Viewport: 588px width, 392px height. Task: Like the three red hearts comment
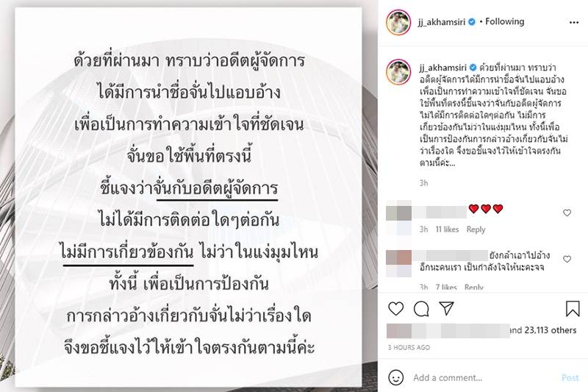567,213
